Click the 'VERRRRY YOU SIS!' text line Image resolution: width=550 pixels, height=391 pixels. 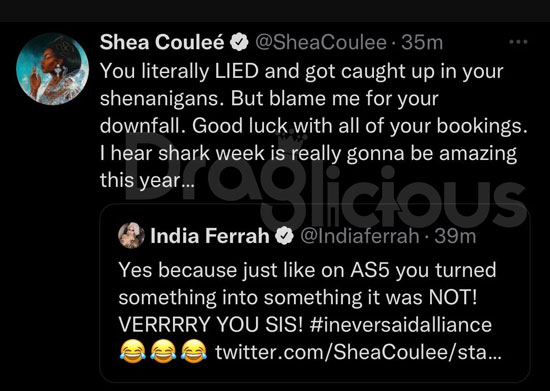tap(211, 325)
